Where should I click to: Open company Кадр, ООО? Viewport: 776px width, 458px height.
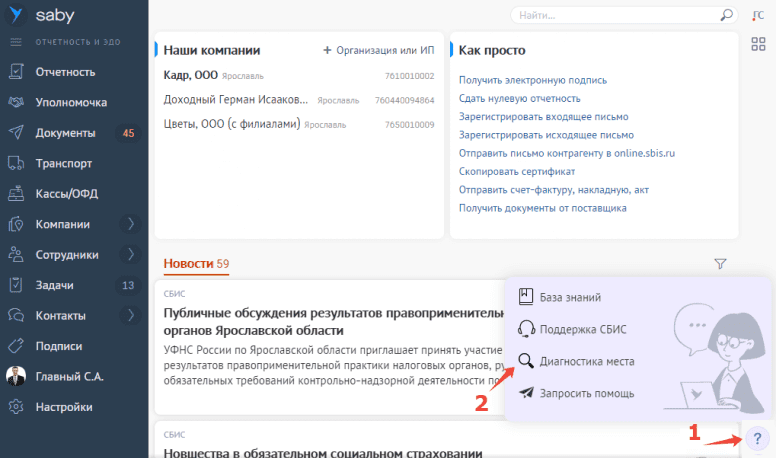[x=191, y=75]
